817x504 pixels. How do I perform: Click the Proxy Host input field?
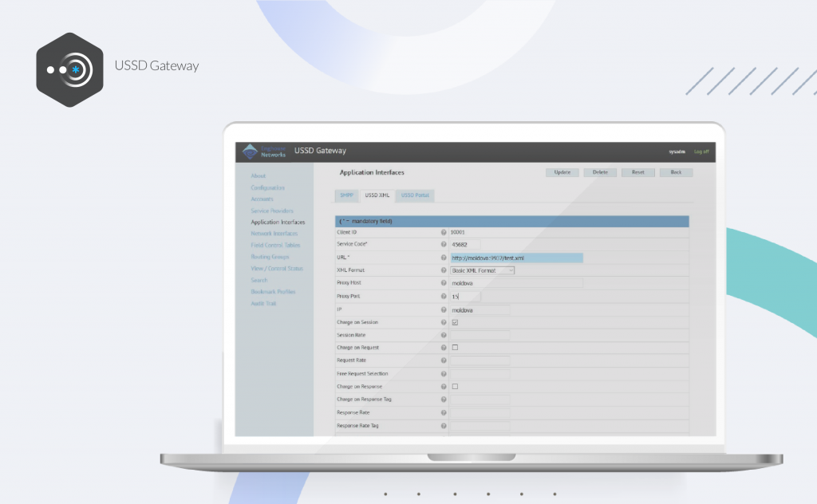pos(516,283)
